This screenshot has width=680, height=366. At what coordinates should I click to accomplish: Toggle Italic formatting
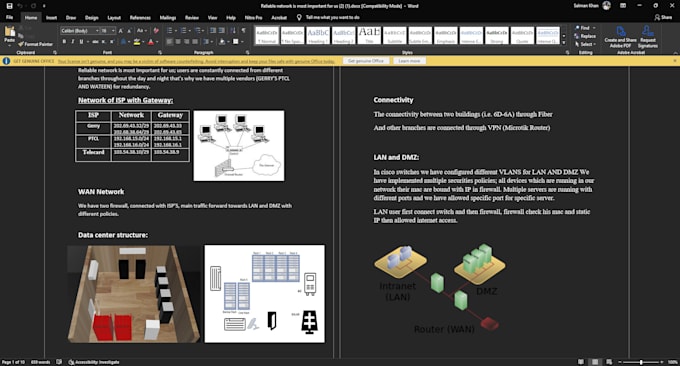coord(72,42)
